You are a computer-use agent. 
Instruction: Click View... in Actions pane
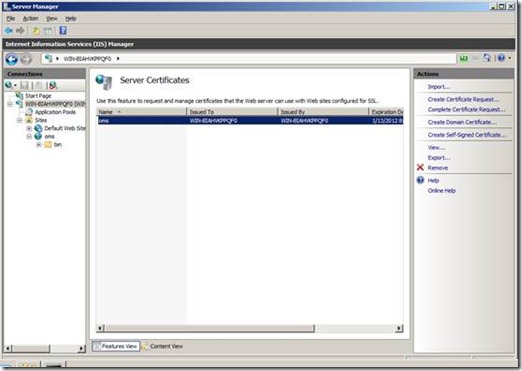point(436,147)
